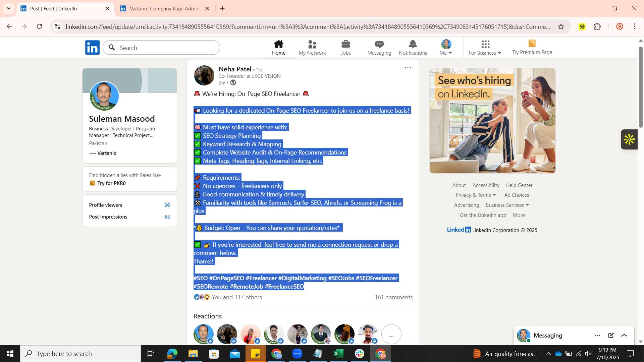Image resolution: width=644 pixels, height=362 pixels.
Task: Open Messaging panel three-dot options
Action: pos(597,336)
